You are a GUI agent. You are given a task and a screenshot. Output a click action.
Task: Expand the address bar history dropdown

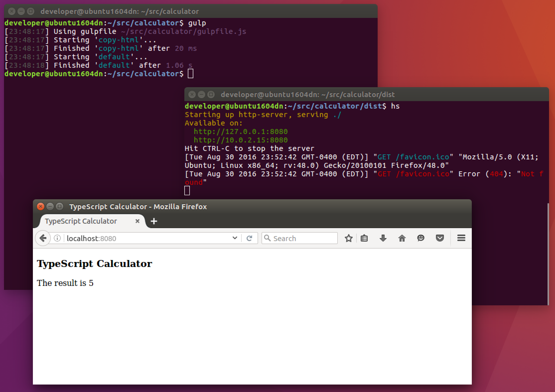click(235, 238)
